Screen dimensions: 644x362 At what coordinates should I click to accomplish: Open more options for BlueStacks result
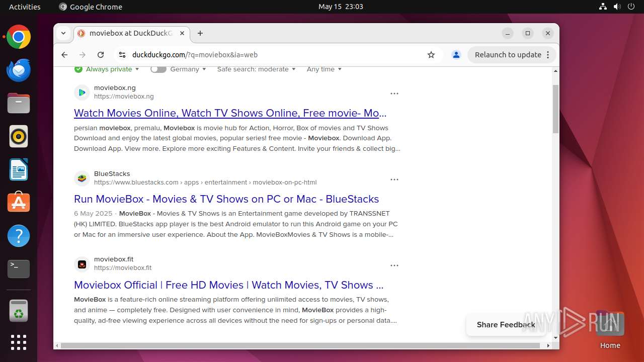coord(394,179)
